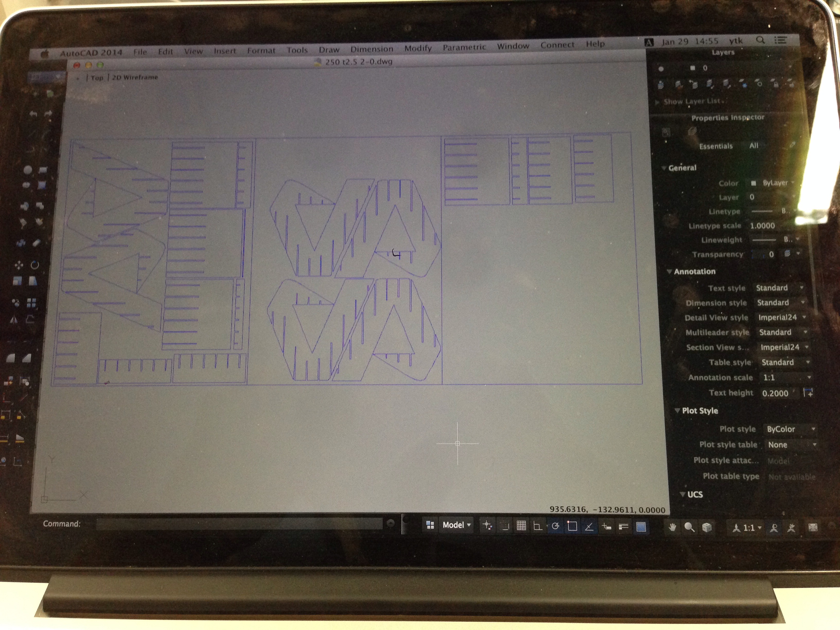Click the quick calculator icon beside Text height
840x630 pixels.
(808, 392)
